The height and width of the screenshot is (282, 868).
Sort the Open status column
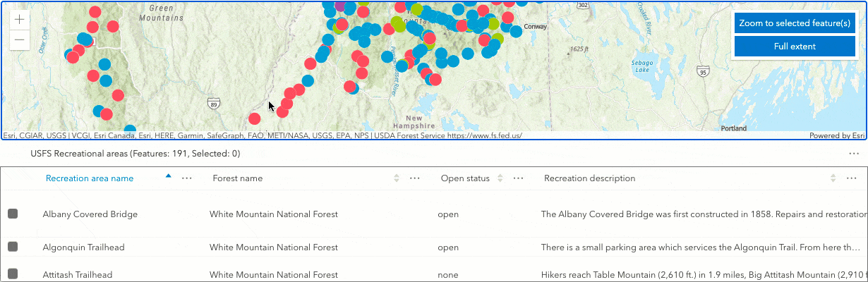(x=500, y=178)
